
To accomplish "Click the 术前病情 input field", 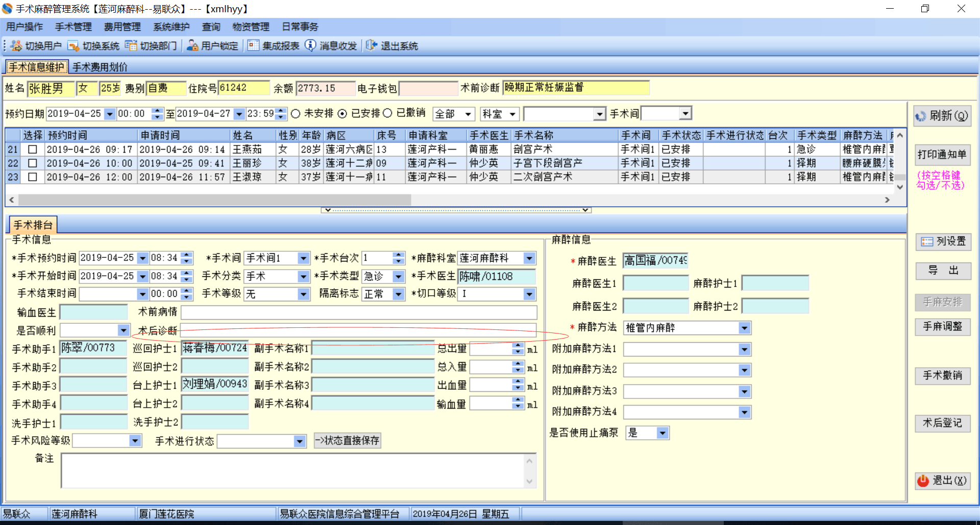I will coord(359,312).
